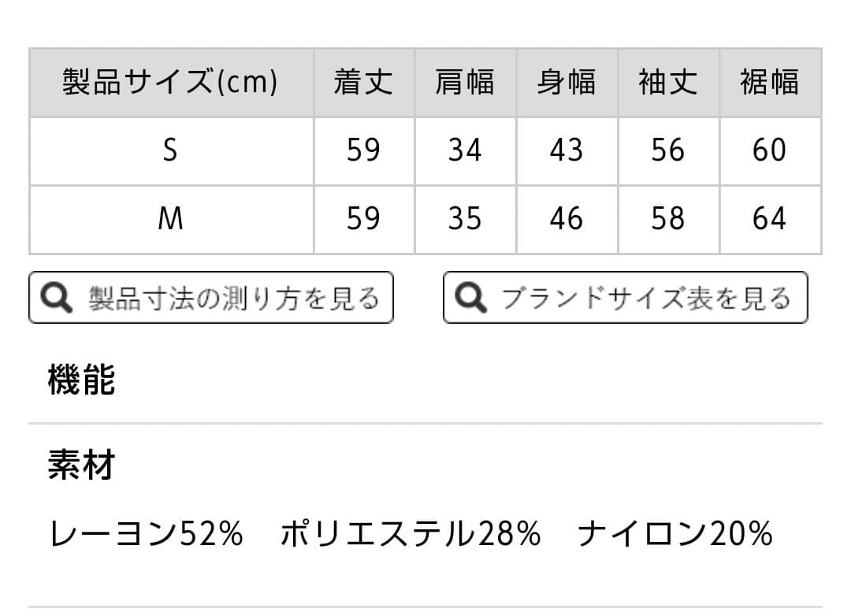The image size is (851, 616).
Task: Select the 裾幅 column header
Action: (x=771, y=83)
